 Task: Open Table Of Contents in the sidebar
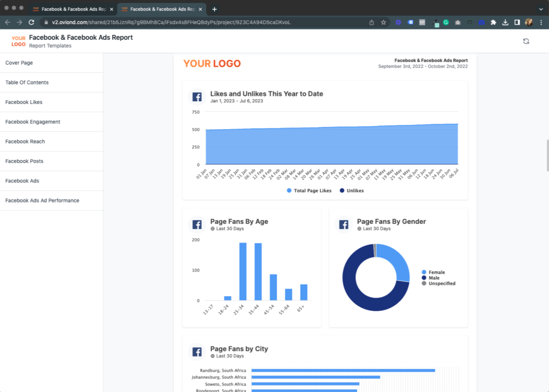tap(51, 82)
